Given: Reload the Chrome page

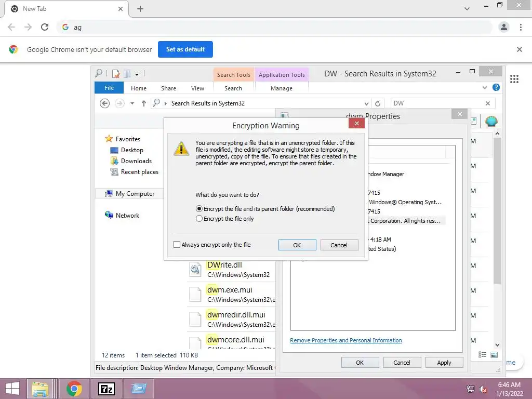Looking at the screenshot, I should (x=45, y=27).
